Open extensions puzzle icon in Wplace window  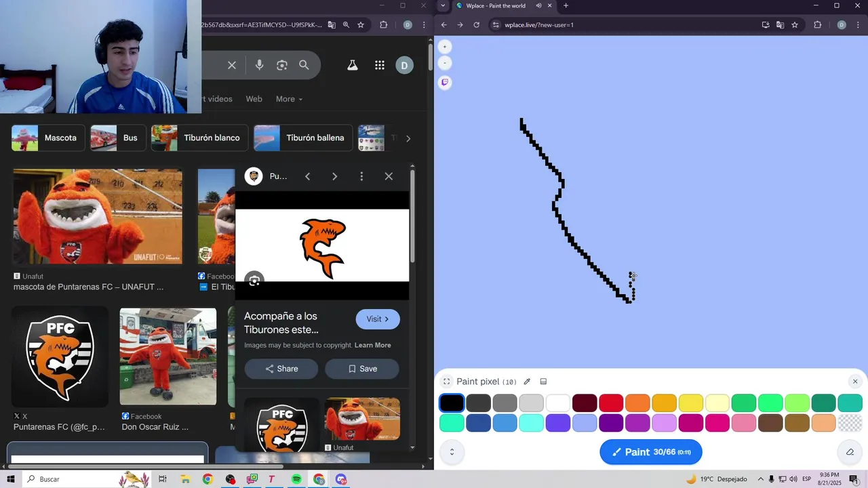click(817, 25)
